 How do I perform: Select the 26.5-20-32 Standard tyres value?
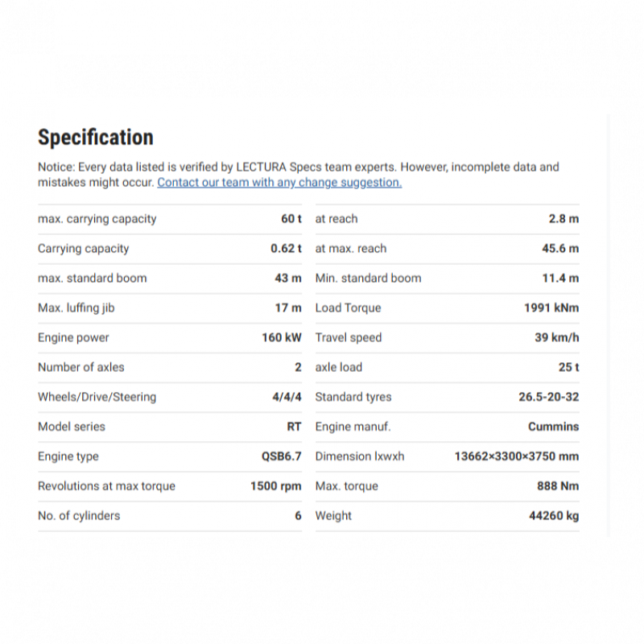[548, 398]
